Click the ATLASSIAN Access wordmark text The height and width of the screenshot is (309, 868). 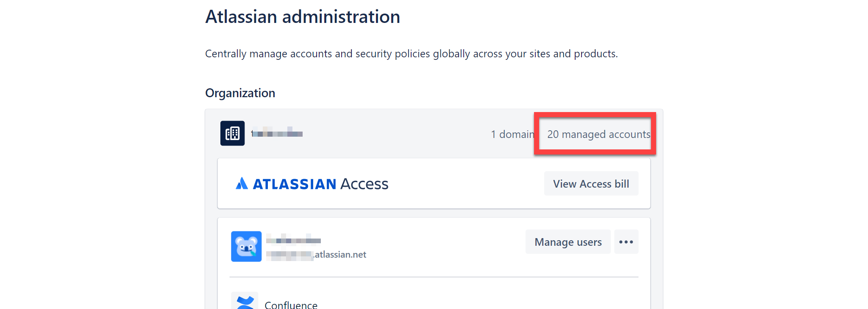[x=321, y=184]
